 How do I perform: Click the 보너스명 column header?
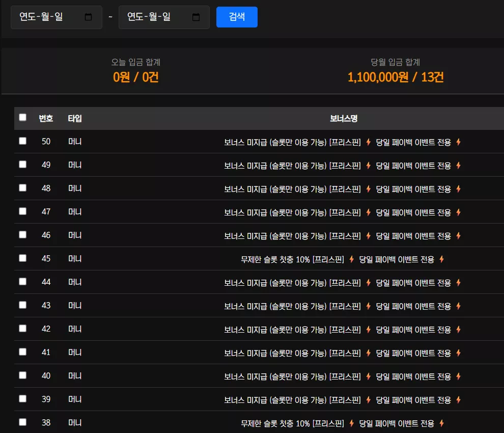pos(344,118)
